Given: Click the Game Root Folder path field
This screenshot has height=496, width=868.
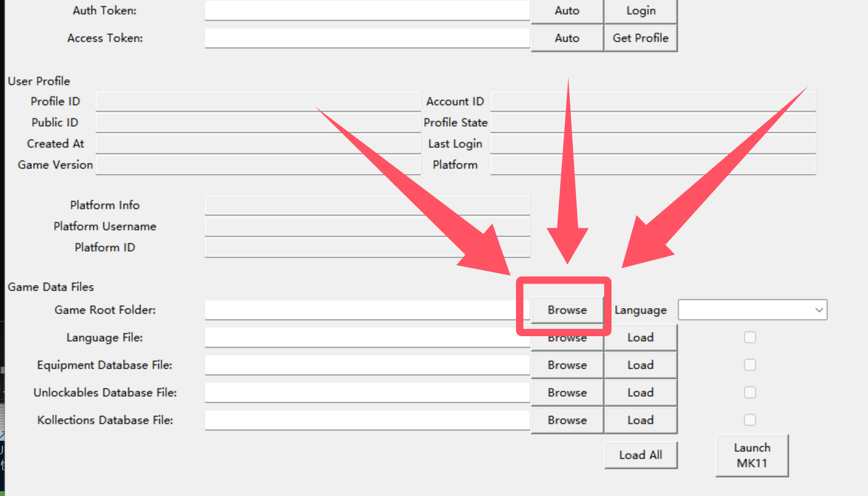Looking at the screenshot, I should 367,310.
